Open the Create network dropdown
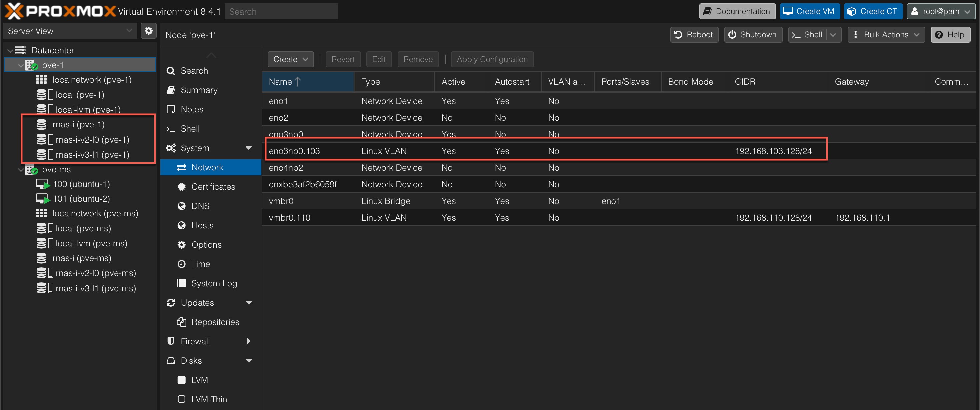The width and height of the screenshot is (980, 410). tap(290, 59)
